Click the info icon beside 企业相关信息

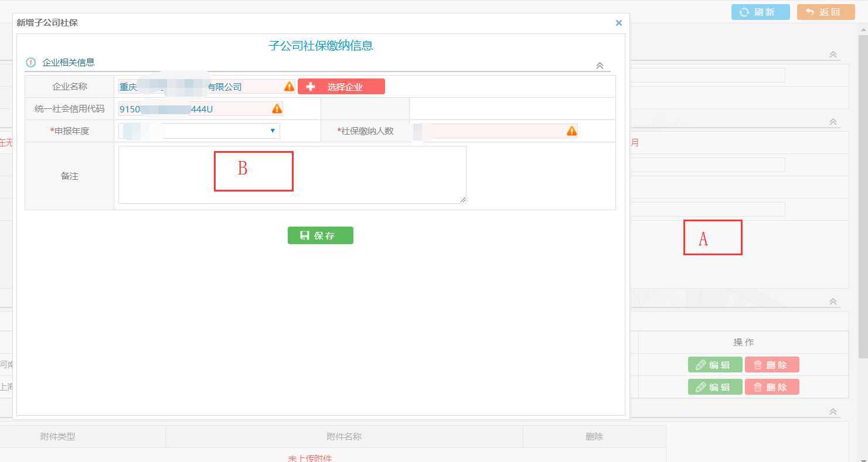(30, 62)
